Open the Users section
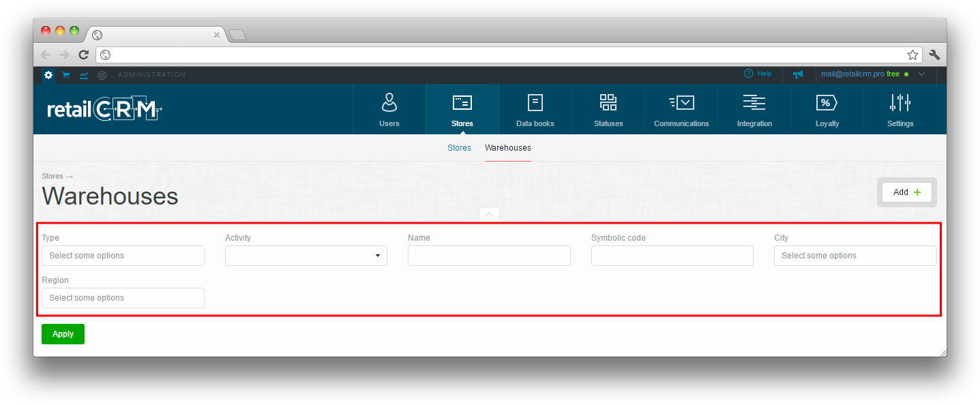 coord(389,110)
